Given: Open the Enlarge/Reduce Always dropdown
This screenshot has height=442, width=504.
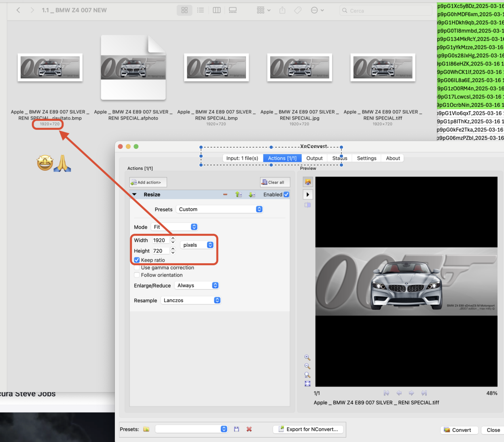Looking at the screenshot, I should coord(197,286).
